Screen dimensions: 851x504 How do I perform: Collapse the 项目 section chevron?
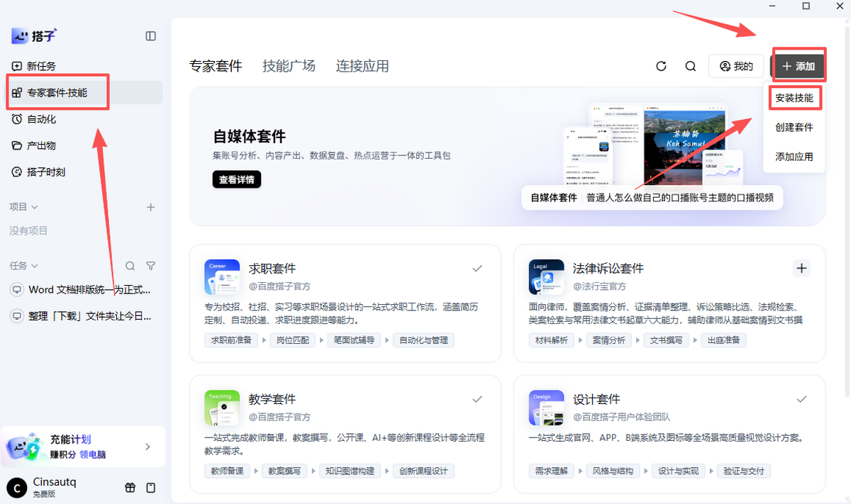click(x=35, y=207)
